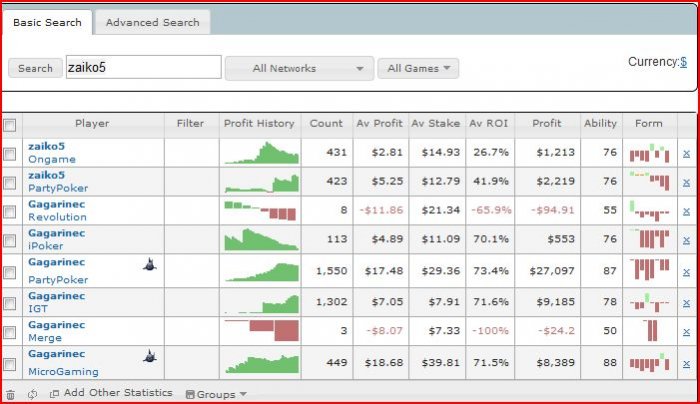Image resolution: width=700 pixels, height=404 pixels.
Task: Sort by Av Profit column header
Action: (379, 124)
